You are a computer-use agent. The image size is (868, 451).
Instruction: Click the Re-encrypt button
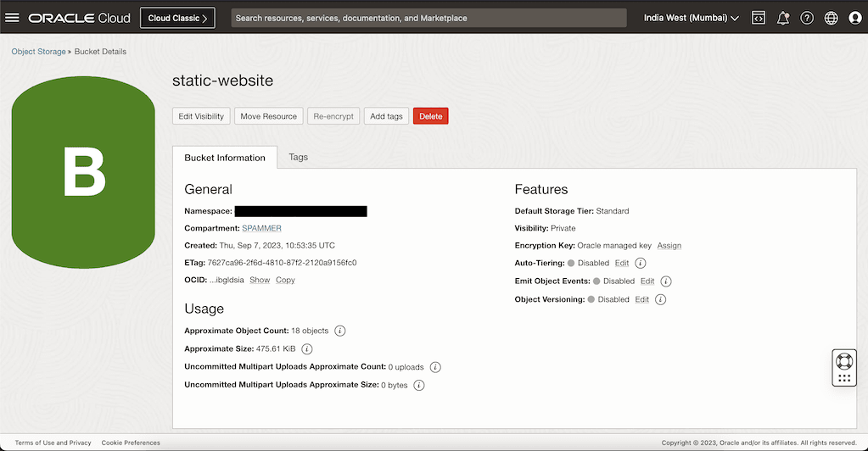click(x=333, y=116)
